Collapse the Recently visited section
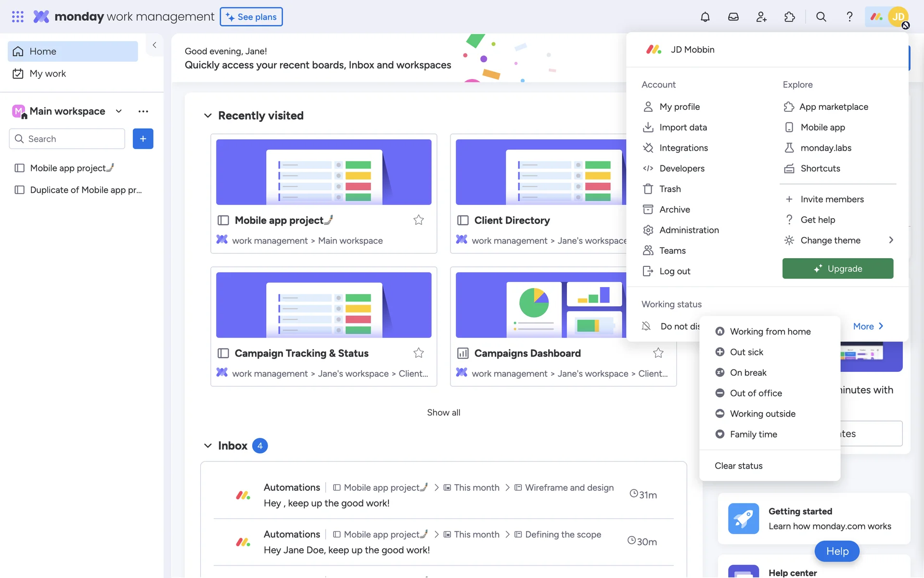924x578 pixels. (x=208, y=116)
